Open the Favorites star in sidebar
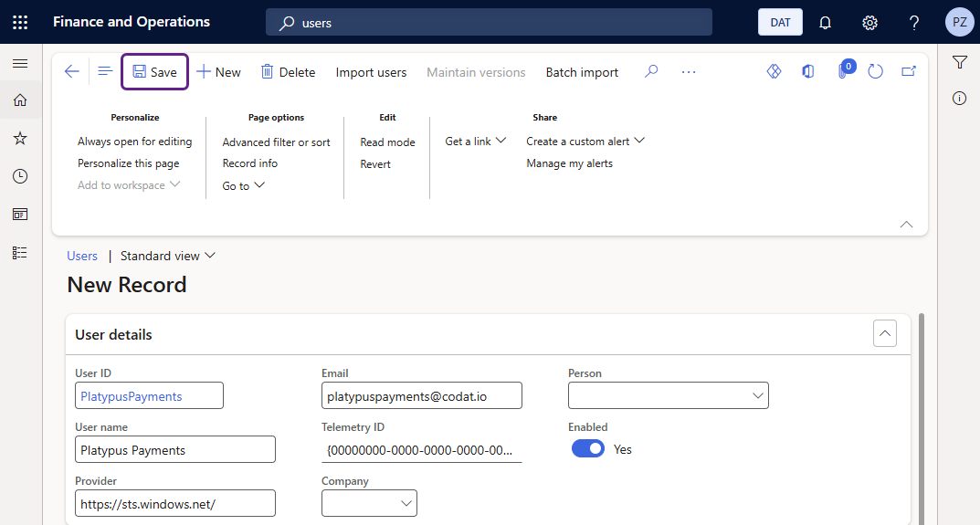Image resolution: width=980 pixels, height=525 pixels. coord(20,138)
